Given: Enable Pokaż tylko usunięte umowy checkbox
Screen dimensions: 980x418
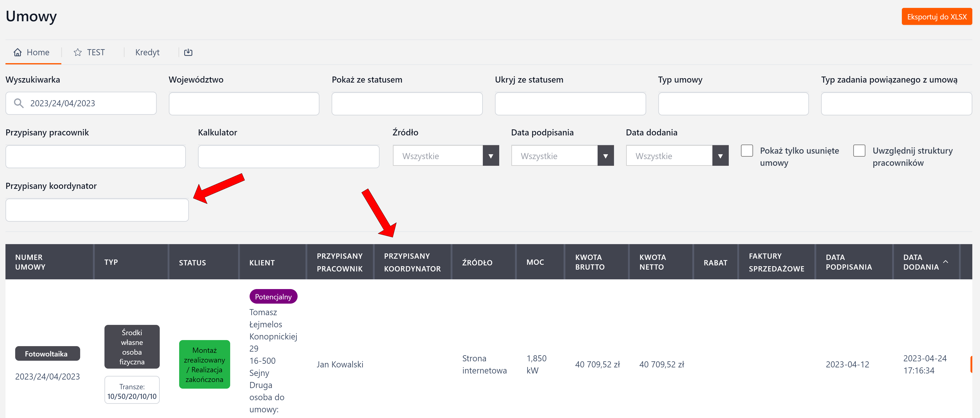Looking at the screenshot, I should [x=747, y=151].
